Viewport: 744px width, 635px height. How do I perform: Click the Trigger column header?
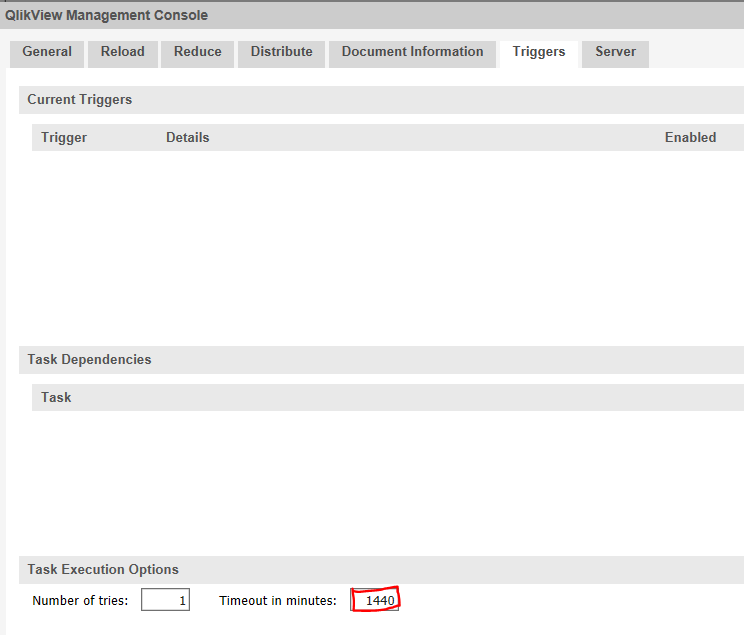click(64, 138)
